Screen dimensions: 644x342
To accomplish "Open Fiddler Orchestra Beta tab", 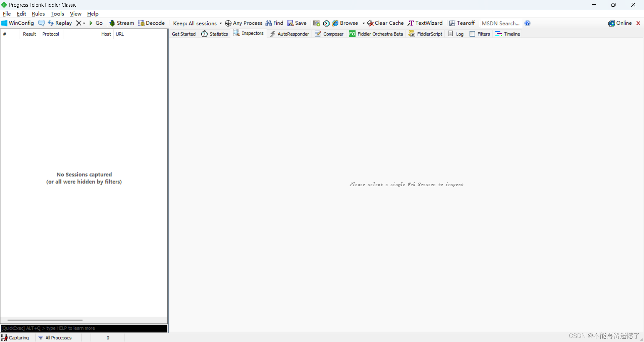I will [x=376, y=34].
